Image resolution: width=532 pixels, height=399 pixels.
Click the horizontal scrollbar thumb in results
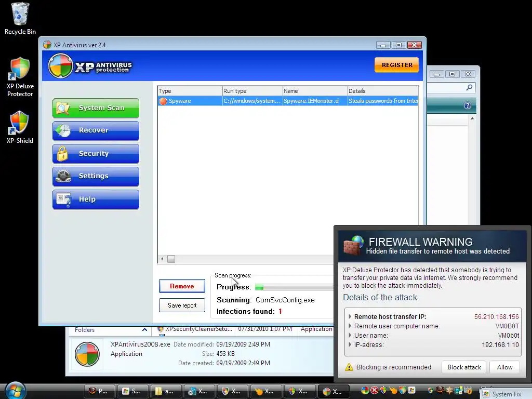pyautogui.click(x=171, y=259)
